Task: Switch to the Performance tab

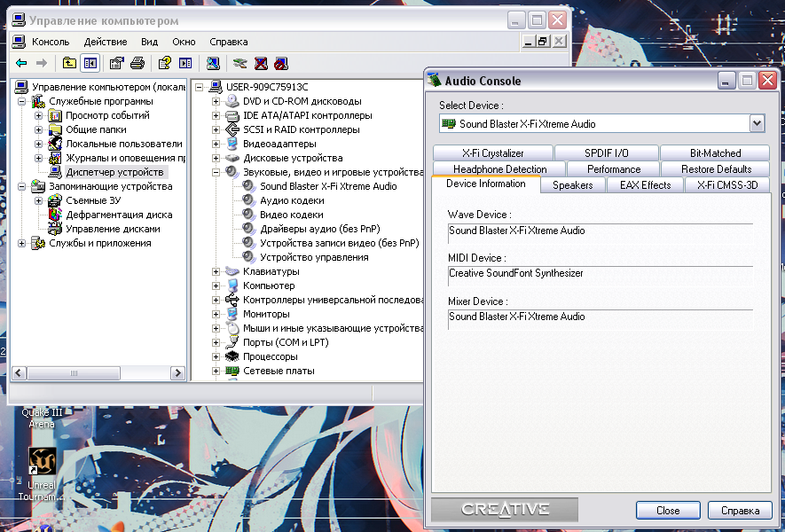Action: [x=613, y=169]
